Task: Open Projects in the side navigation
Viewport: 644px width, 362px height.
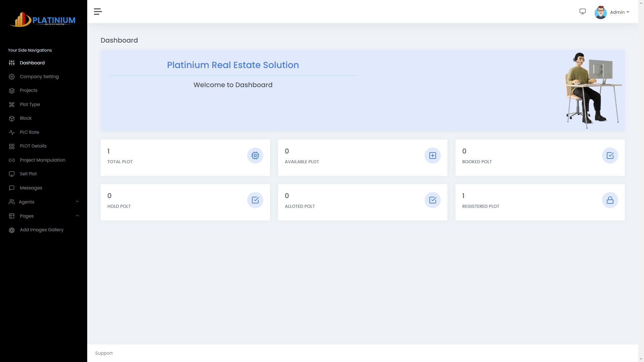Action: coord(29,90)
